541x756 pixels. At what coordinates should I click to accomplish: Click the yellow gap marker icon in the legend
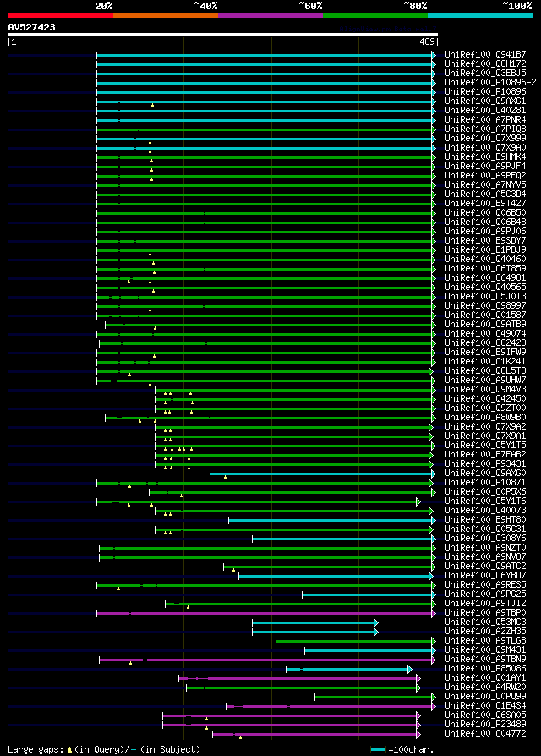pos(69,750)
